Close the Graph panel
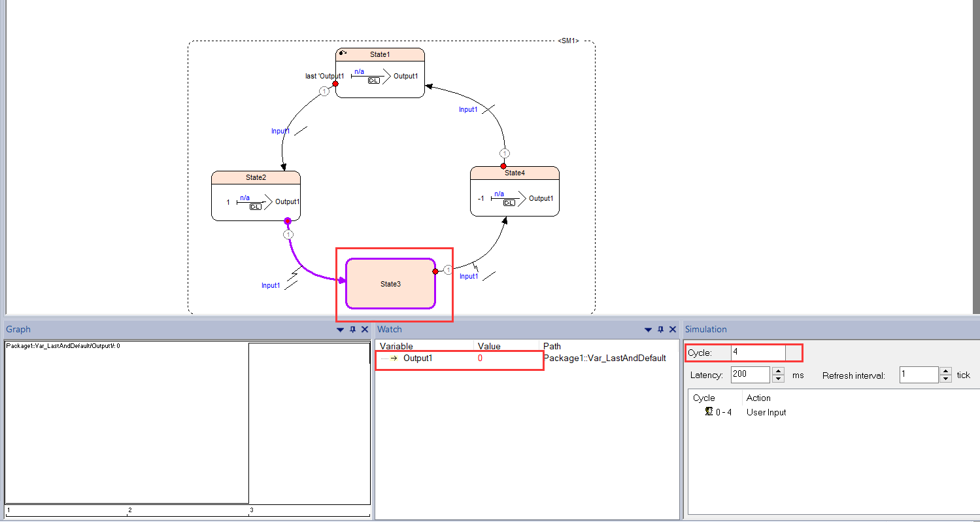 365,330
